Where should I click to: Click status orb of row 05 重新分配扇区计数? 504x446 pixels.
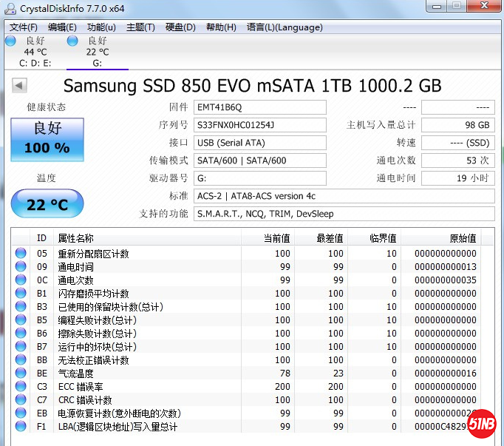point(21,253)
